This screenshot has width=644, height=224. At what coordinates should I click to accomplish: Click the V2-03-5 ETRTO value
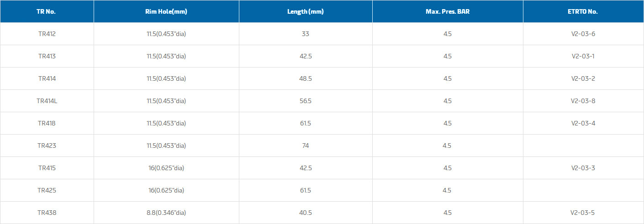(583, 213)
